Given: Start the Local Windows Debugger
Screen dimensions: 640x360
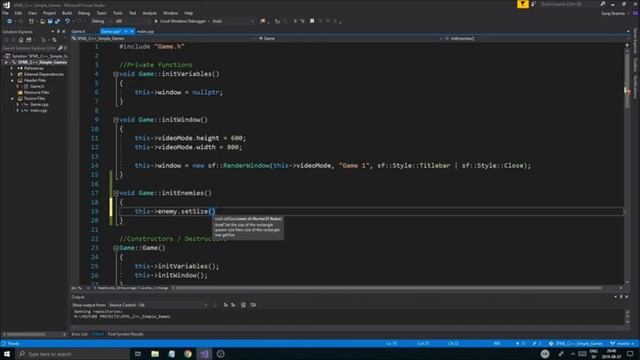Looking at the screenshot, I should click(x=180, y=21).
